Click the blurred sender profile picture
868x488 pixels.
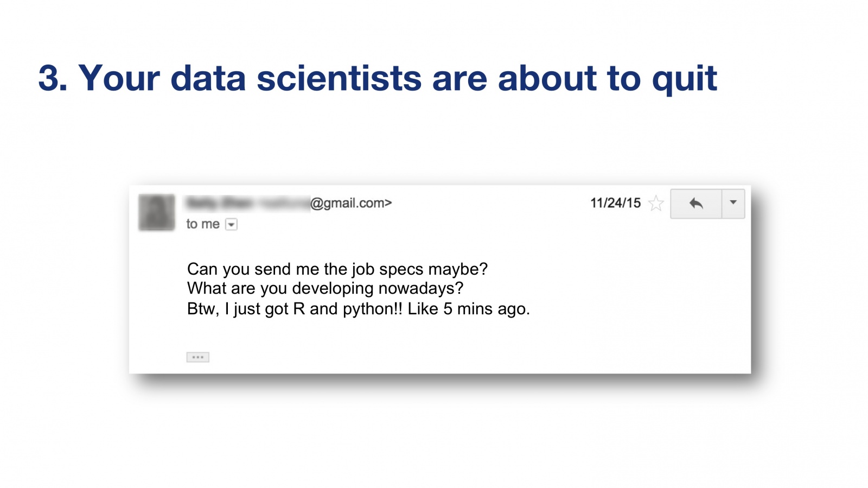157,212
